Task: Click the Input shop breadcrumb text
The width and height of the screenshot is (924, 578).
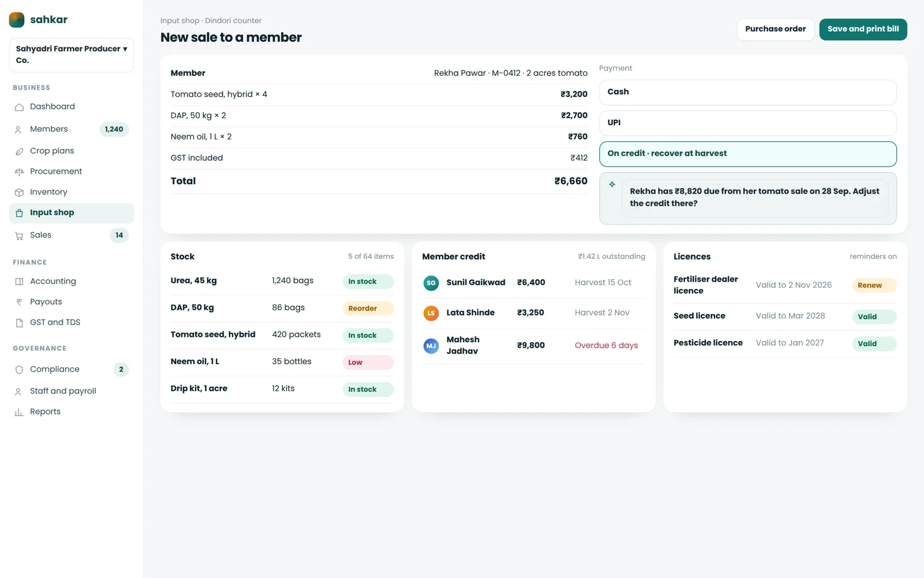Action: pyautogui.click(x=180, y=21)
